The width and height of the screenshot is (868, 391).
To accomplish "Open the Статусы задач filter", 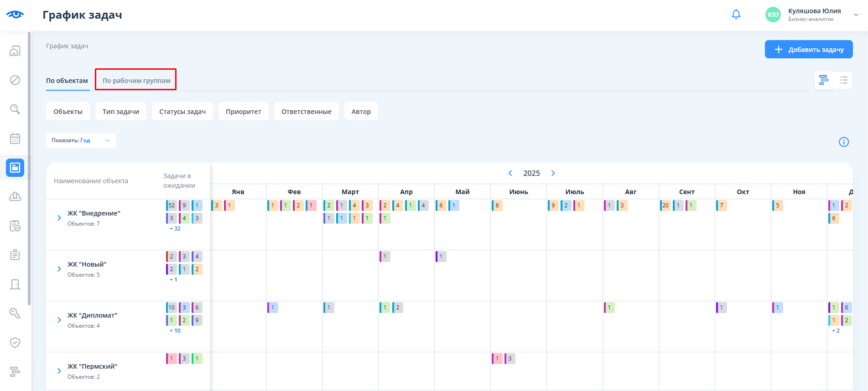I will [x=182, y=112].
